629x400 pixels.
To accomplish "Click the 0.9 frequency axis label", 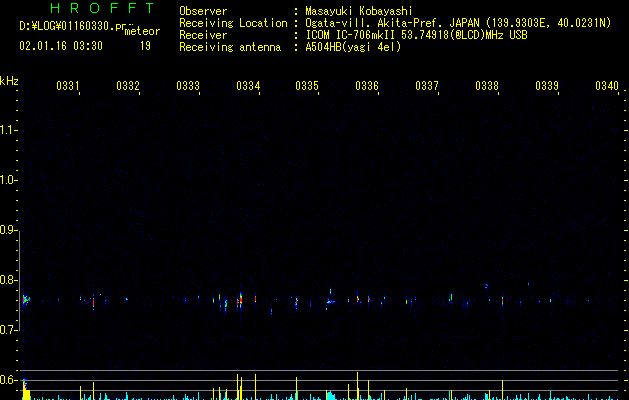I will coord(8,230).
